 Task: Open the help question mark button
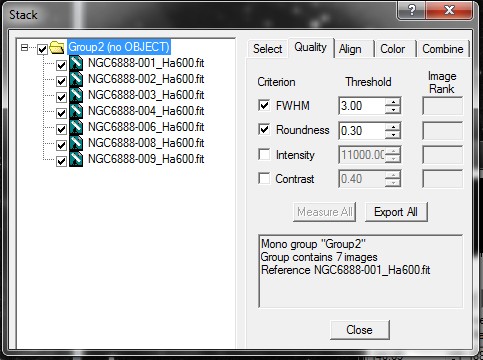click(x=412, y=10)
